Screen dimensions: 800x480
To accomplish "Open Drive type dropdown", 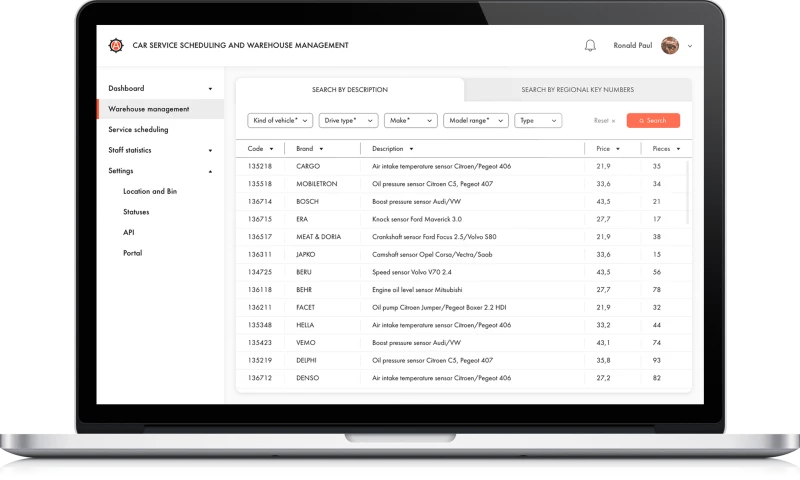I will pos(348,120).
